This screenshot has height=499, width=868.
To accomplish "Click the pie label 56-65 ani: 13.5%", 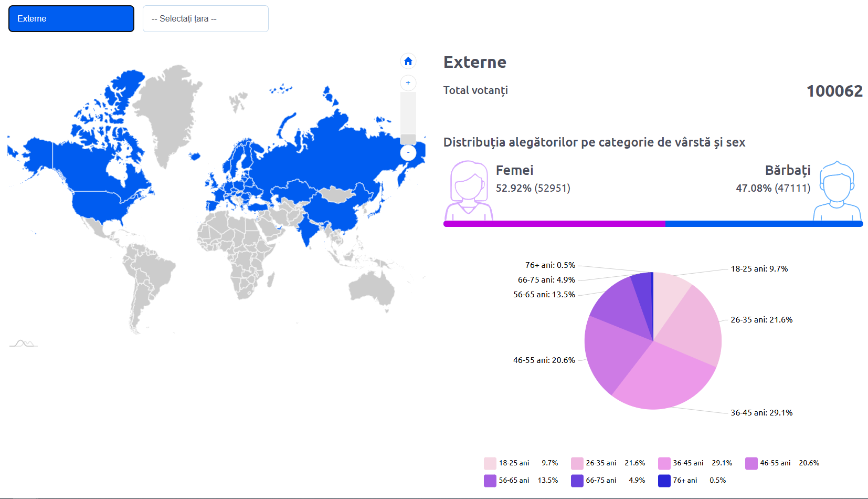I will click(544, 295).
